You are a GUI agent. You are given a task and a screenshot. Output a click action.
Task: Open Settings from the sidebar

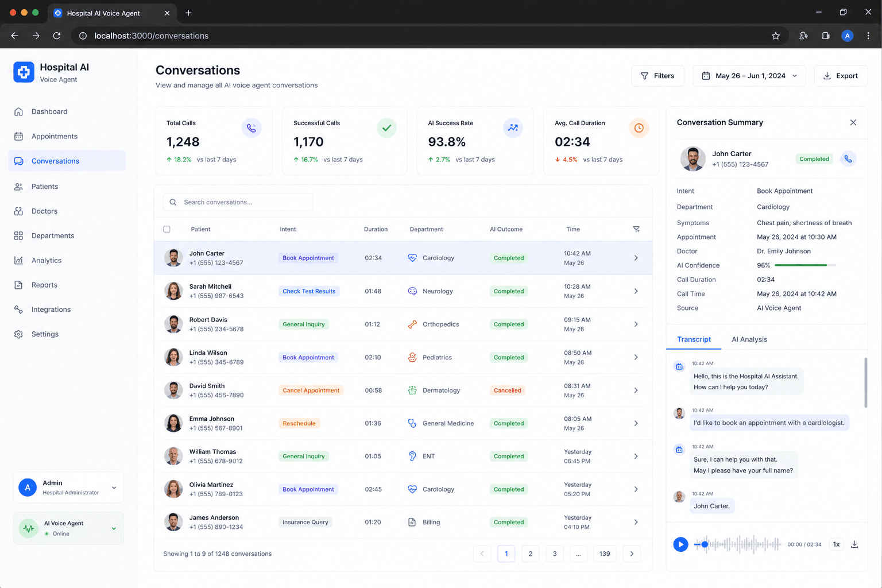(x=67, y=334)
